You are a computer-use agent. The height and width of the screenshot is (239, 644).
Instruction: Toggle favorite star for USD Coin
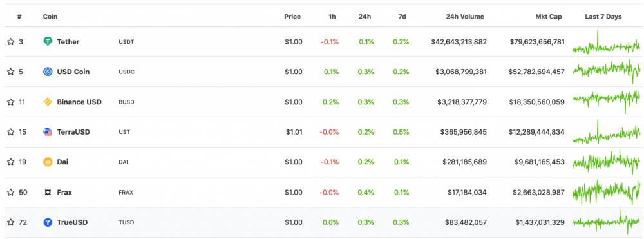11,72
